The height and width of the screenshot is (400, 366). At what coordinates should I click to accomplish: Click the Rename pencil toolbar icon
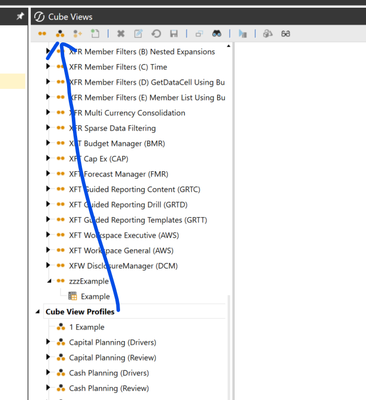138,34
